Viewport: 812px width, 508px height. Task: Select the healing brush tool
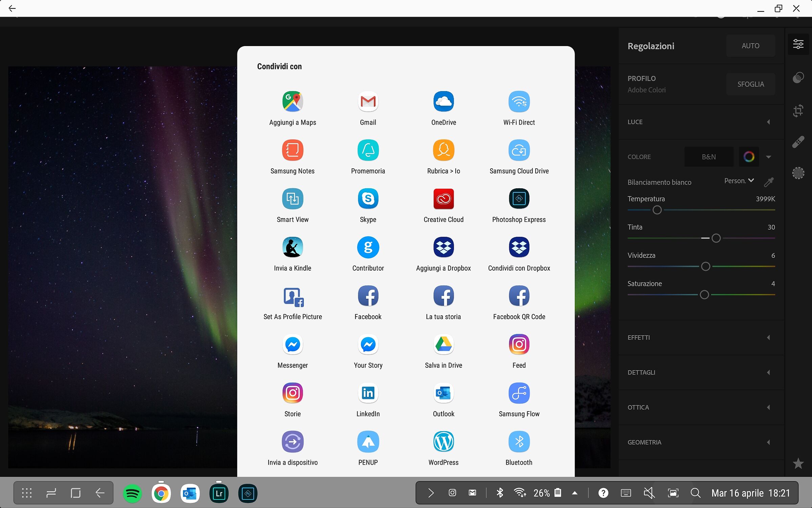pyautogui.click(x=798, y=142)
